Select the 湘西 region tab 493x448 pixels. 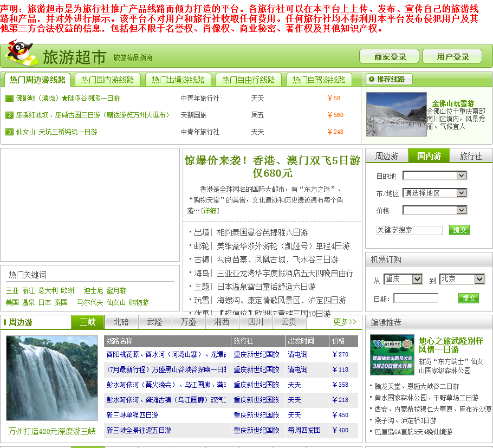point(222,322)
